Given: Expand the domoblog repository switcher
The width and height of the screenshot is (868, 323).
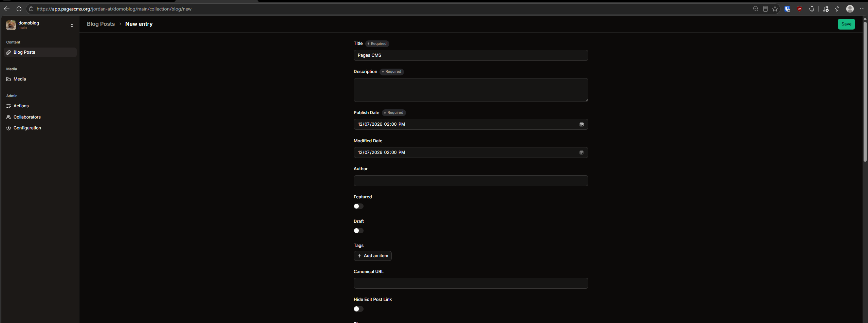Looking at the screenshot, I should 72,25.
